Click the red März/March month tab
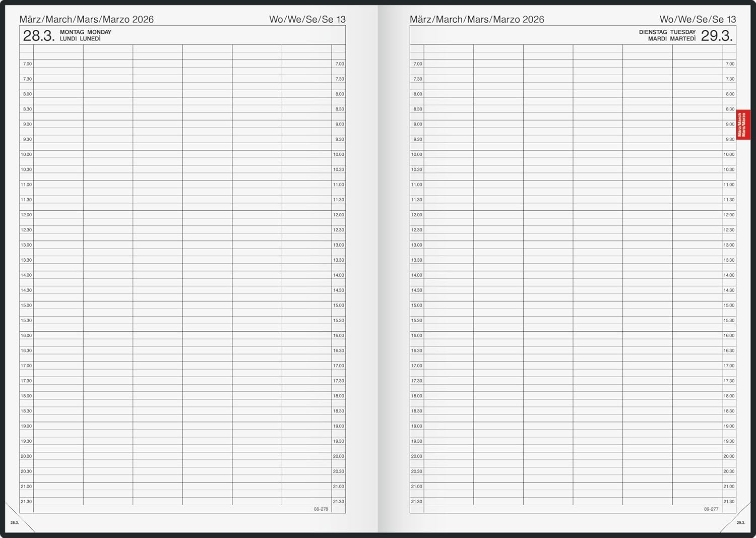Image resolution: width=756 pixels, height=538 pixels. [742, 125]
